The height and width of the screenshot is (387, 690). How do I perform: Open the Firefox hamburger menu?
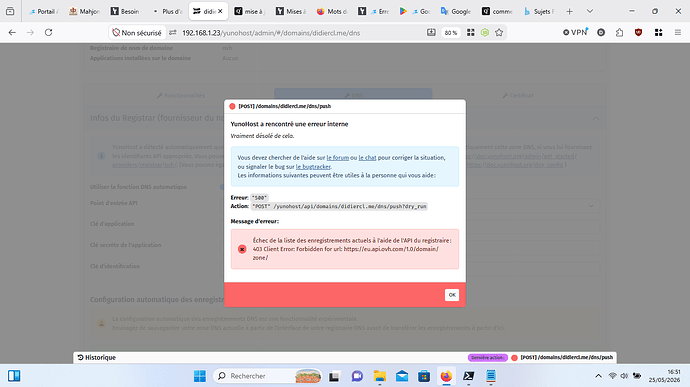678,32
